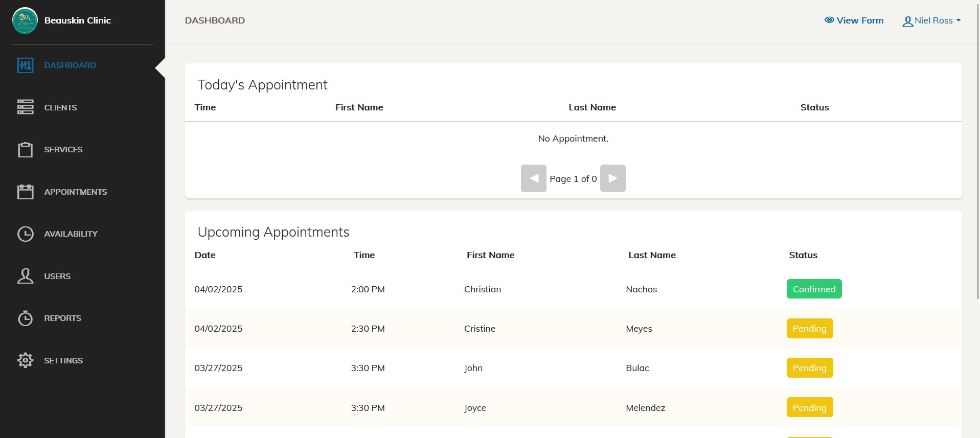
Task: Click the Date column header in Upcoming table
Action: click(205, 255)
